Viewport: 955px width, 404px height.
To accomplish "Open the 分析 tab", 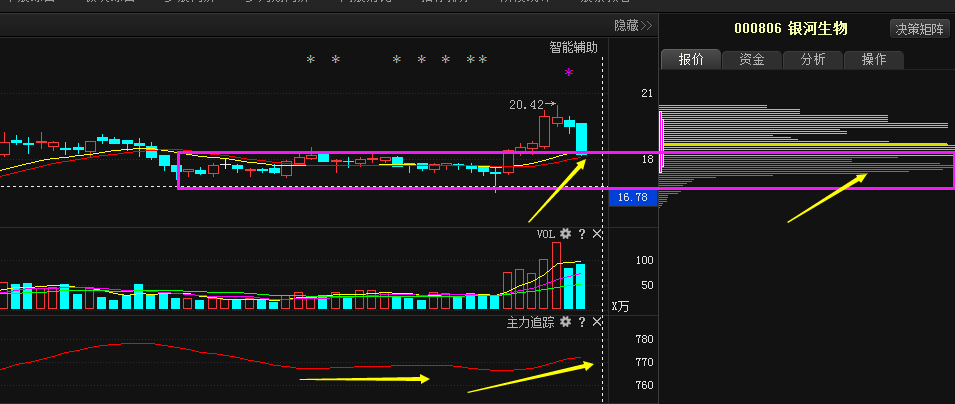I will click(812, 60).
